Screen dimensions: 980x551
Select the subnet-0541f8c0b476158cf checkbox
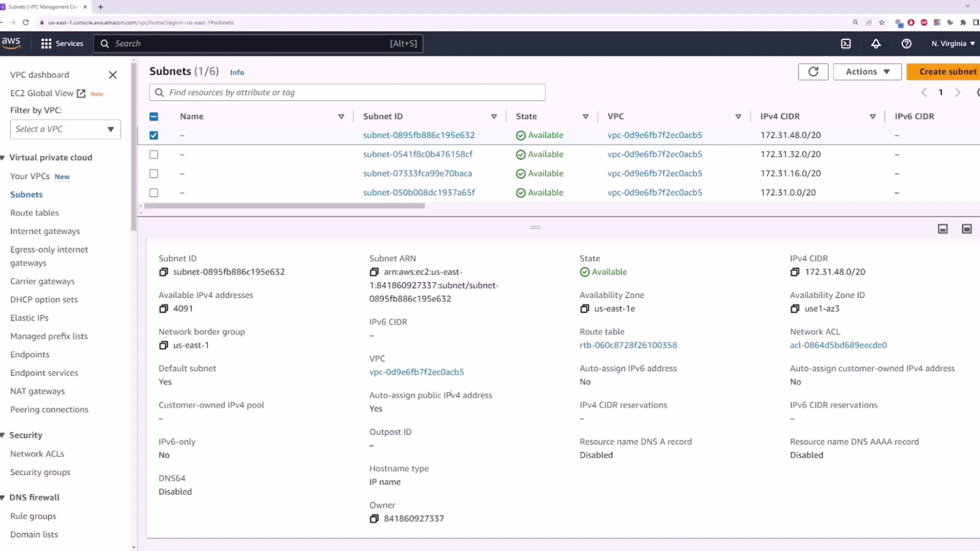pyautogui.click(x=154, y=154)
